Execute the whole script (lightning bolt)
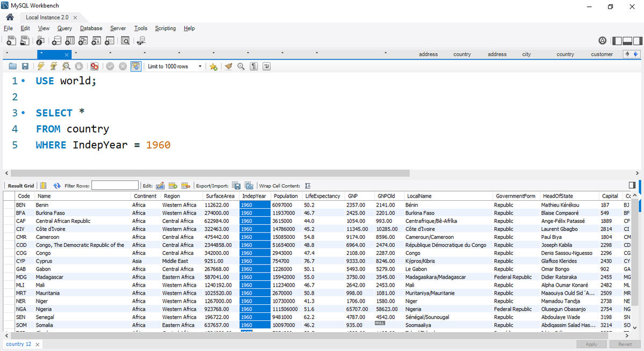Screen dimensions: 644x351 click(x=41, y=66)
